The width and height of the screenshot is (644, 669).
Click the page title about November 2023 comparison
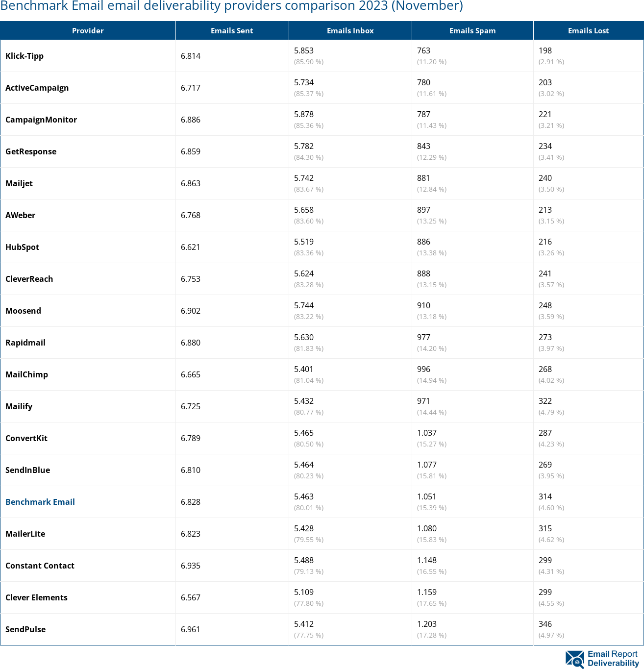pos(232,6)
